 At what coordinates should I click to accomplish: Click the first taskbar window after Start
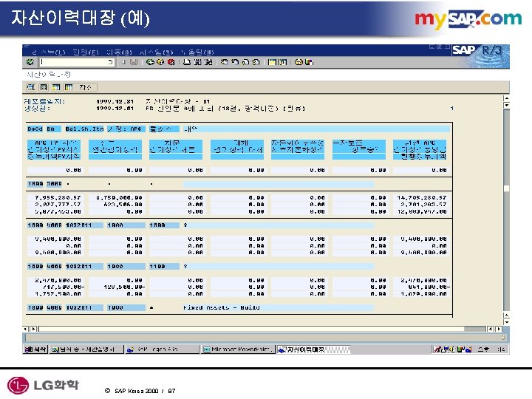87,349
